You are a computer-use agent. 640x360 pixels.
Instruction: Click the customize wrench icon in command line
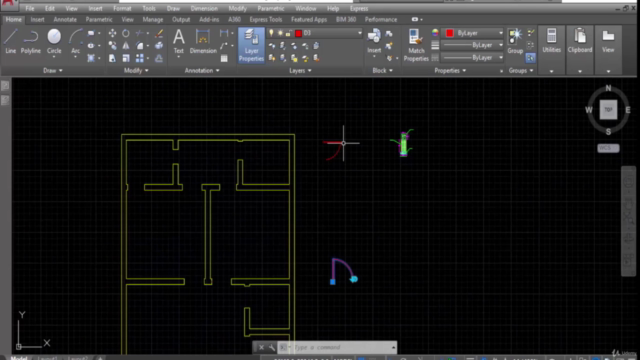(x=271, y=347)
